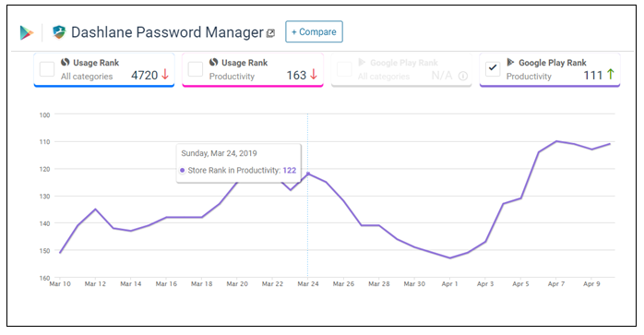
Task: Click the Apr 9 x-axis label
Action: pyautogui.click(x=591, y=284)
